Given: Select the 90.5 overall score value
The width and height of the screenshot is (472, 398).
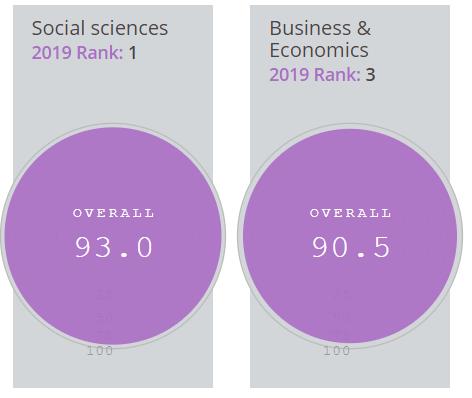Looking at the screenshot, I should [x=351, y=247].
